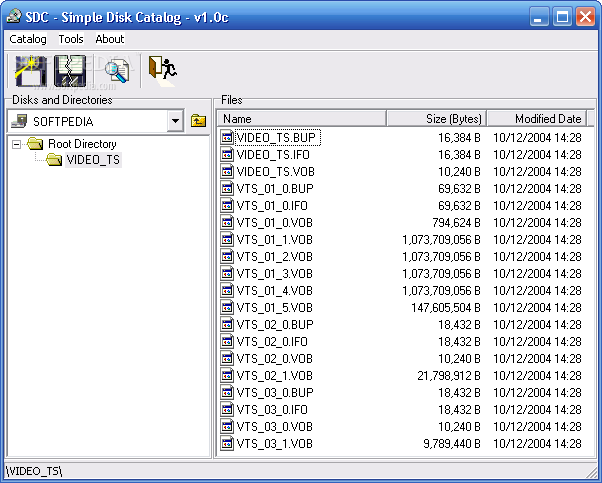Open the Tools menu
The width and height of the screenshot is (602, 483).
point(71,39)
